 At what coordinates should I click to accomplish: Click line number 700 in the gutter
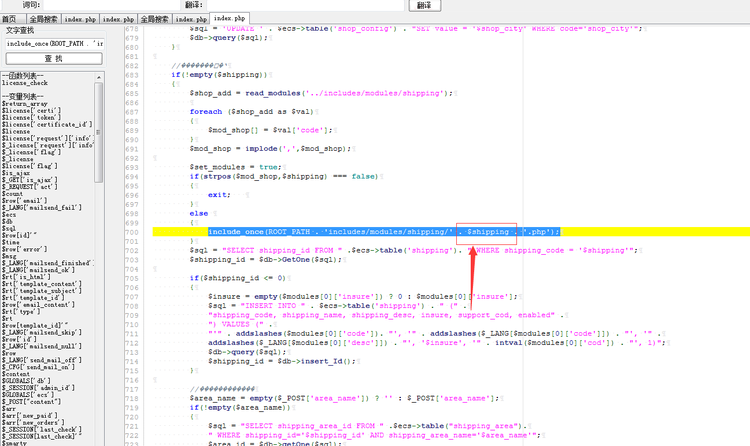[132, 231]
